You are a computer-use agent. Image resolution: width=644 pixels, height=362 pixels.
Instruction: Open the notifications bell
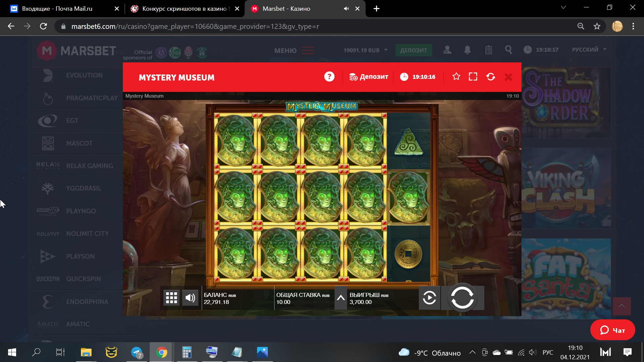[467, 50]
